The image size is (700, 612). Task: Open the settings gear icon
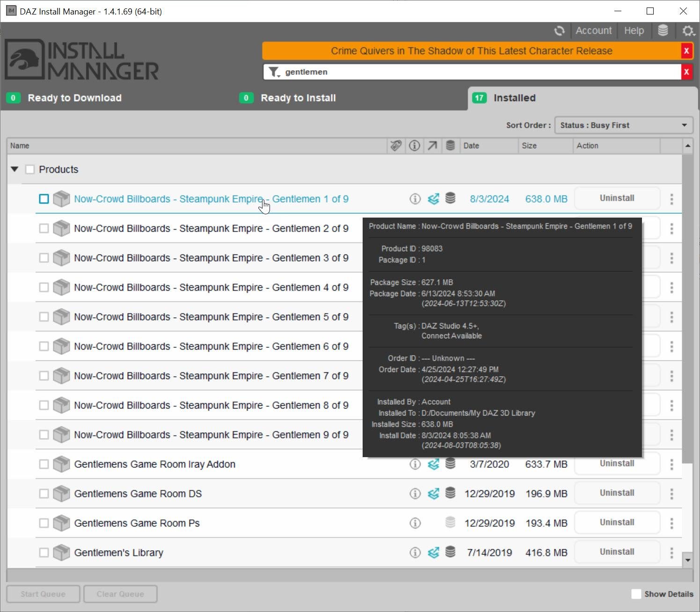coord(688,31)
